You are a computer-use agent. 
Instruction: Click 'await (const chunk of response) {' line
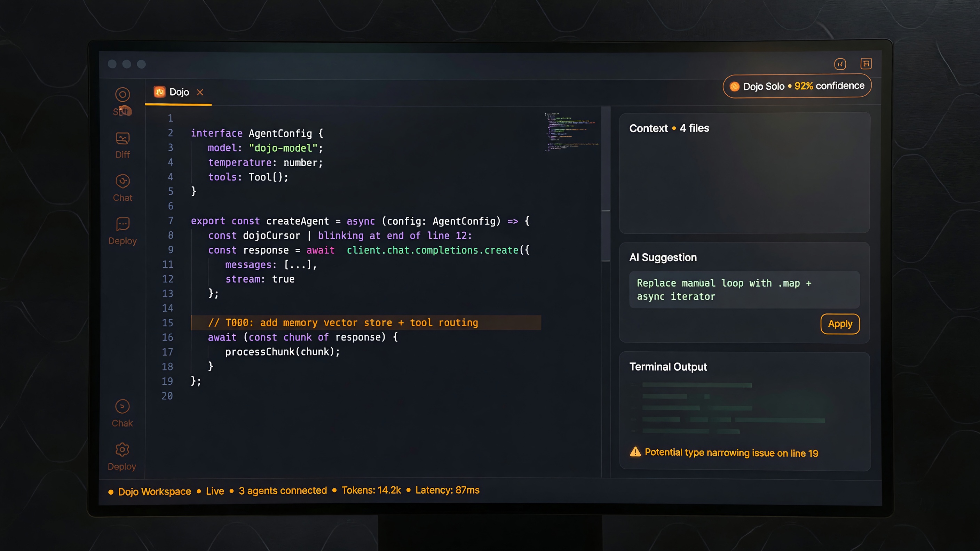(x=303, y=337)
